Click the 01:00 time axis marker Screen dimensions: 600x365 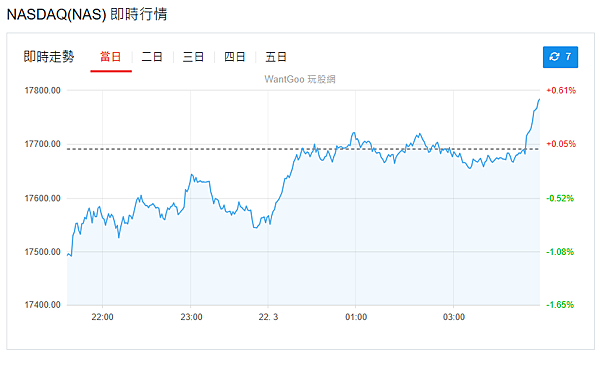tap(356, 317)
